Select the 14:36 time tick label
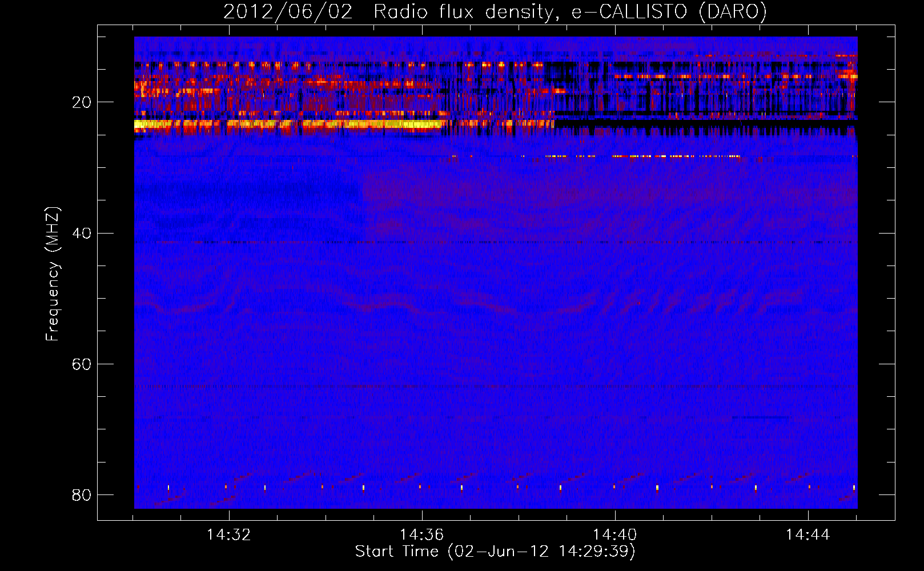The width and height of the screenshot is (924, 571). [422, 535]
